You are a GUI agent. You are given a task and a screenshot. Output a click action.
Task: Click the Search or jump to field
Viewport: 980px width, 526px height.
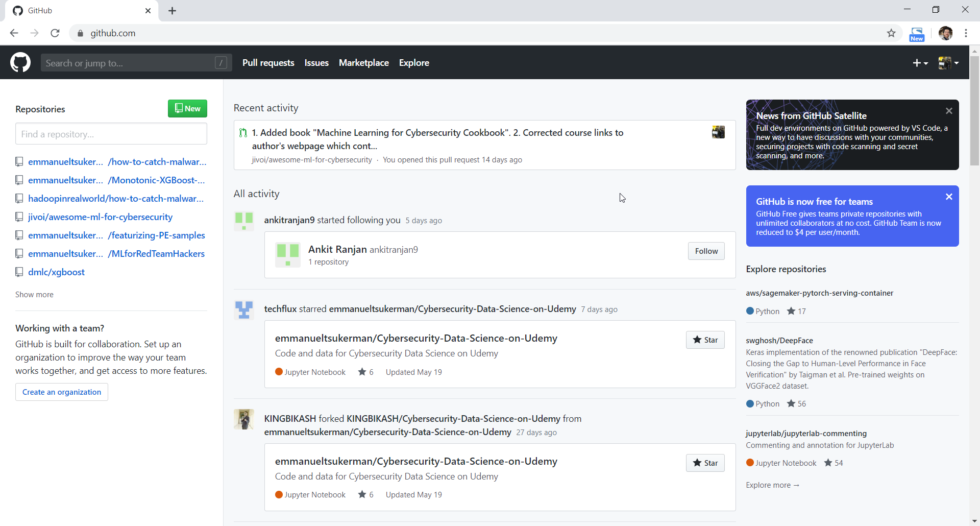(136, 63)
